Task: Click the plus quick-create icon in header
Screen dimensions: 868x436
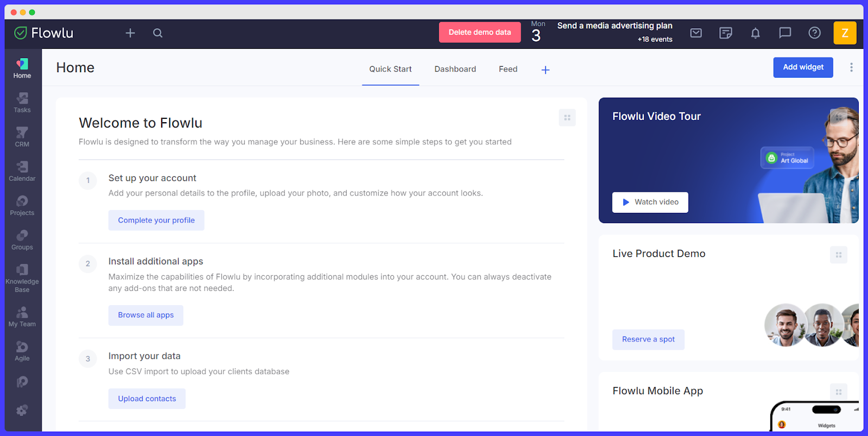Action: [130, 33]
